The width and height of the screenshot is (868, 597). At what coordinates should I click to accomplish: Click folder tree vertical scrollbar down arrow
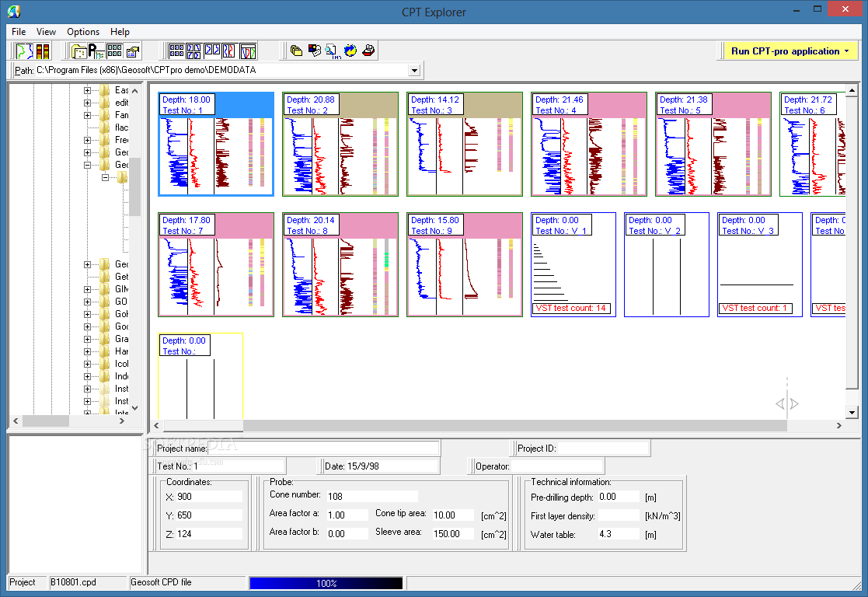pos(134,407)
